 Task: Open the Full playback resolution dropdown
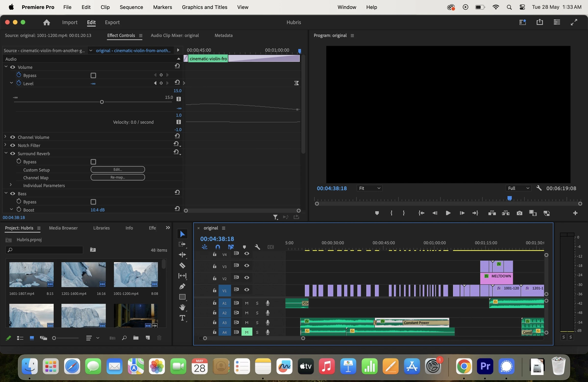[518, 188]
